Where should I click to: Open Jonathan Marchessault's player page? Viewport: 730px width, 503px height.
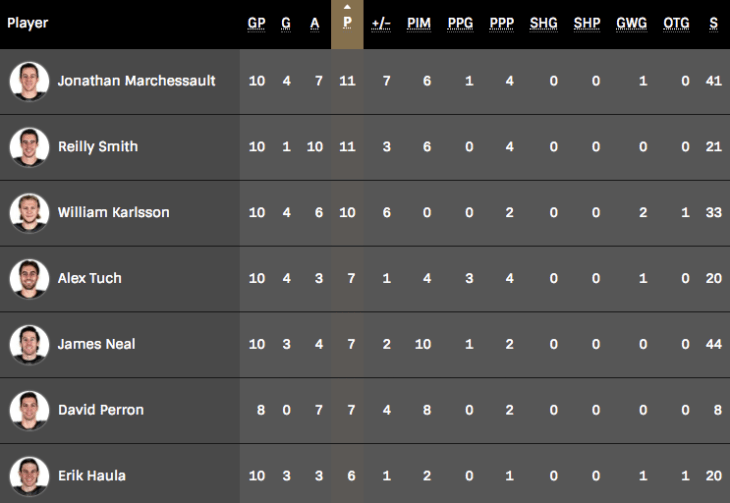pyautogui.click(x=136, y=81)
